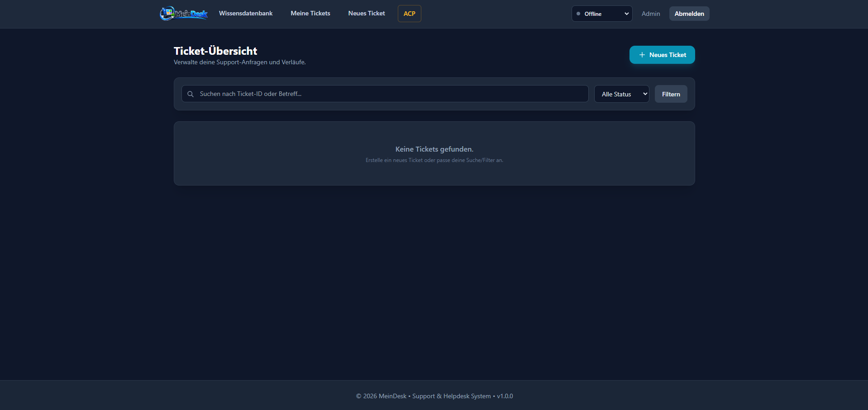Open the Alle Status filter dropdown

click(622, 94)
